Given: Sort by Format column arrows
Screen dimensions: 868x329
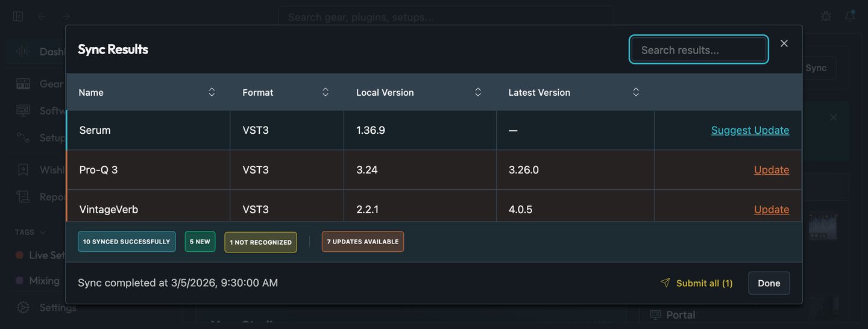Looking at the screenshot, I should click(x=325, y=92).
